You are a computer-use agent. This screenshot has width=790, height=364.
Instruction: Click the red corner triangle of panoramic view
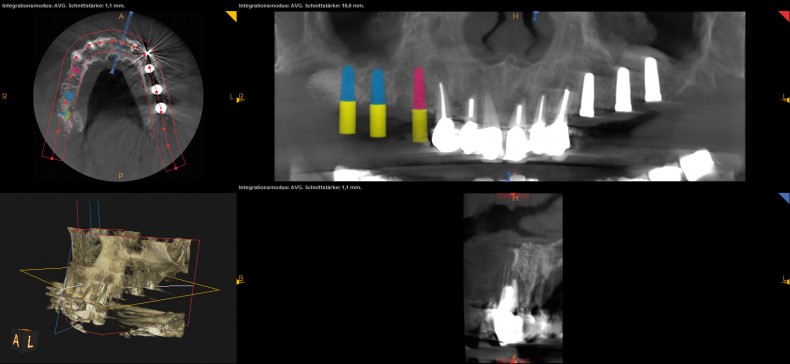tap(785, 16)
